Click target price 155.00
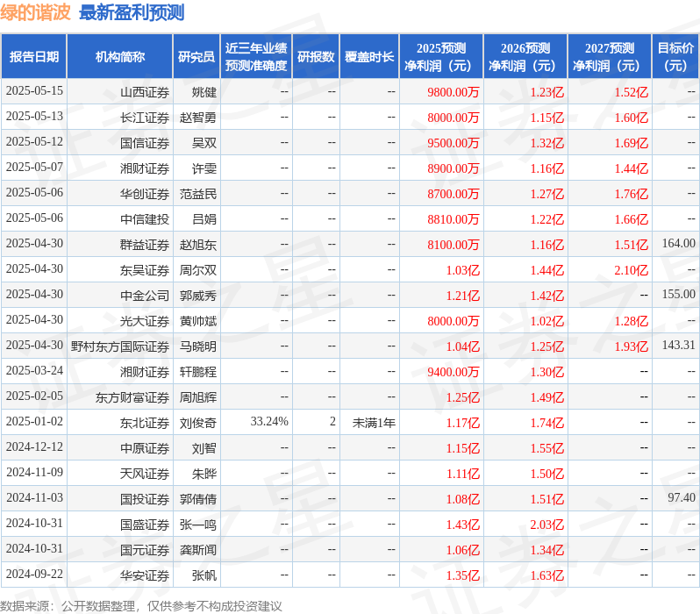This screenshot has height=614, width=700. point(679,295)
